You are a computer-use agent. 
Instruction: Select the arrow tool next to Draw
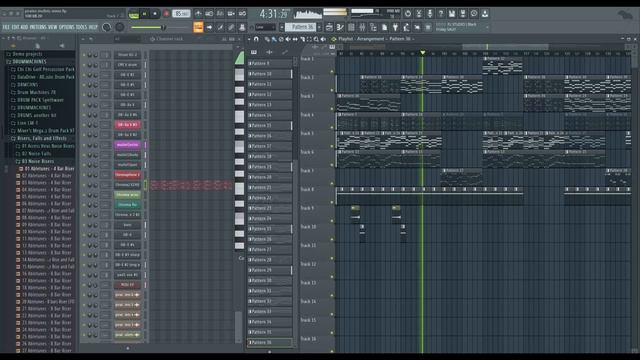click(209, 27)
